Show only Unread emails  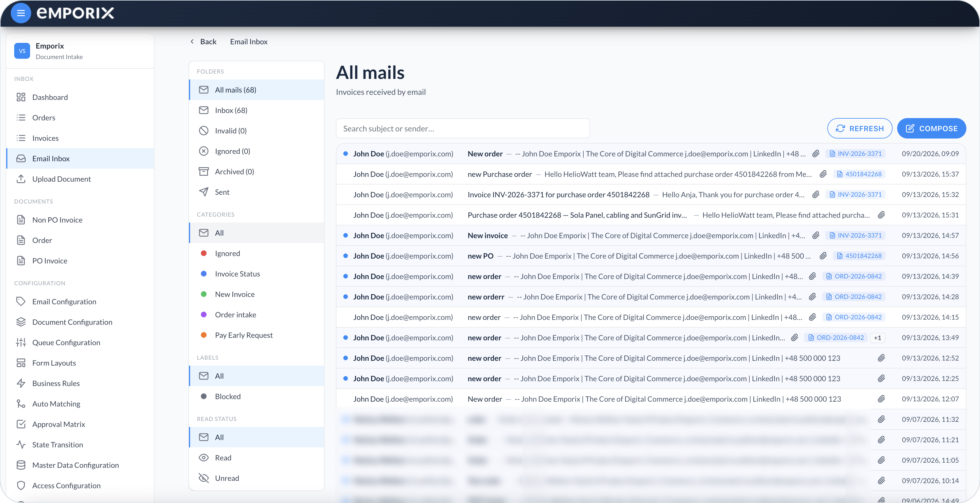point(256,478)
